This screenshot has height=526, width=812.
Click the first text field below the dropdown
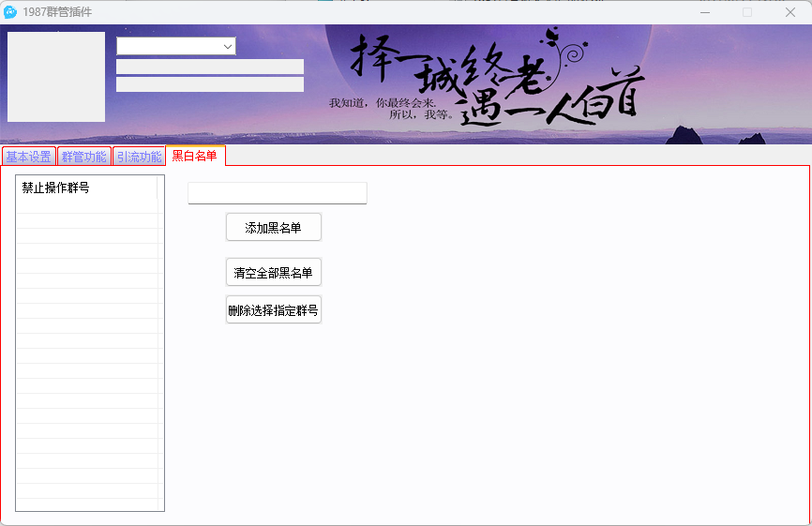pos(209,67)
